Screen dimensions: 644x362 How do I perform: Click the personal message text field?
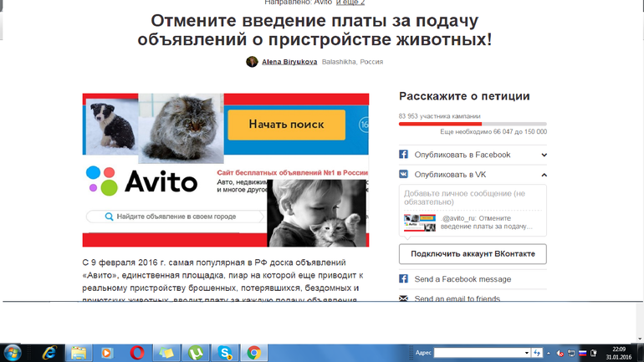(x=473, y=197)
